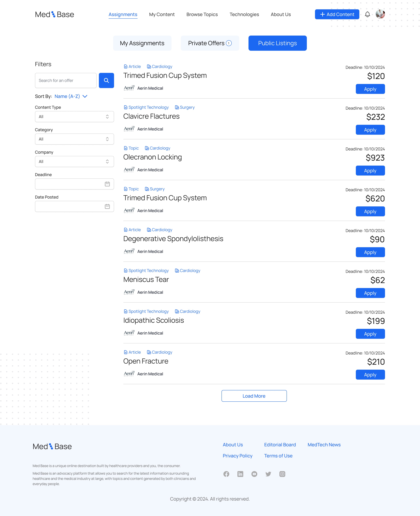420x516 pixels.
Task: Open LinkedIn from the footer icon
Action: [240, 474]
